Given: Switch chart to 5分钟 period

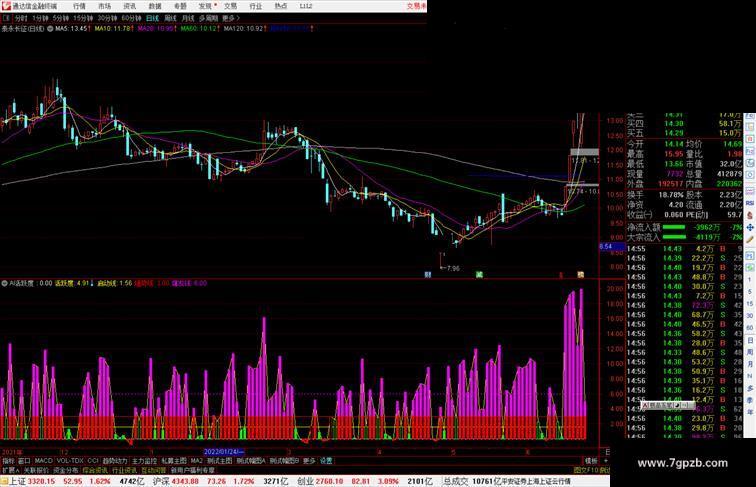Looking at the screenshot, I should pyautogui.click(x=61, y=18).
